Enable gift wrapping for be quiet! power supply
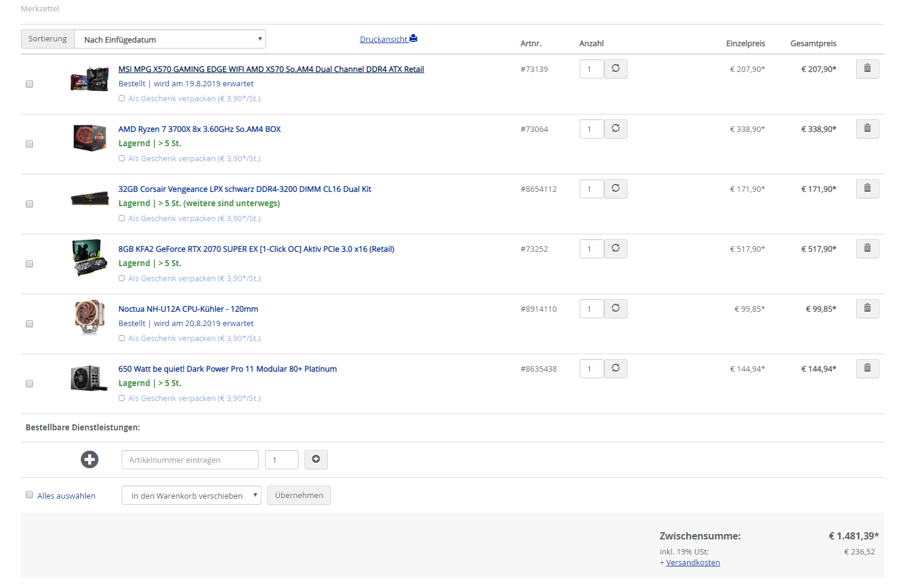Image resolution: width=907 pixels, height=588 pixels. (x=122, y=399)
